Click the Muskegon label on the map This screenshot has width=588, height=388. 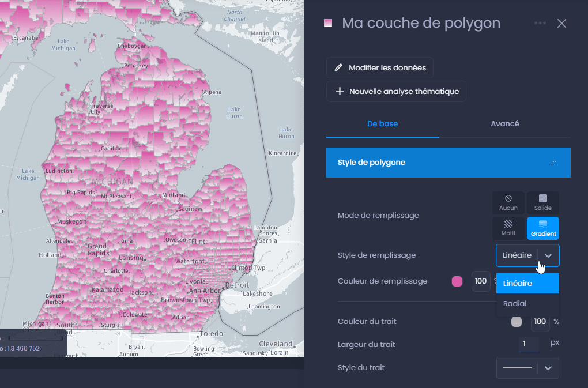(71, 221)
